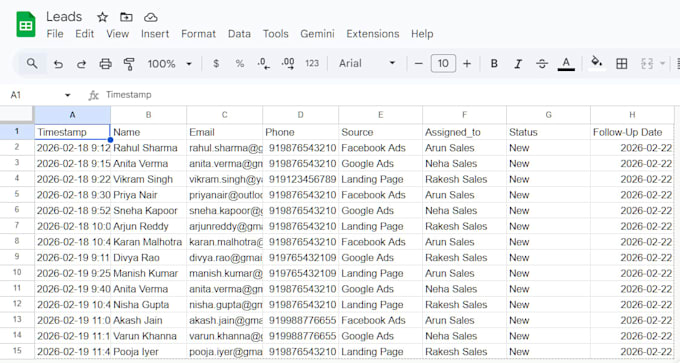Select column E header

pyautogui.click(x=380, y=115)
